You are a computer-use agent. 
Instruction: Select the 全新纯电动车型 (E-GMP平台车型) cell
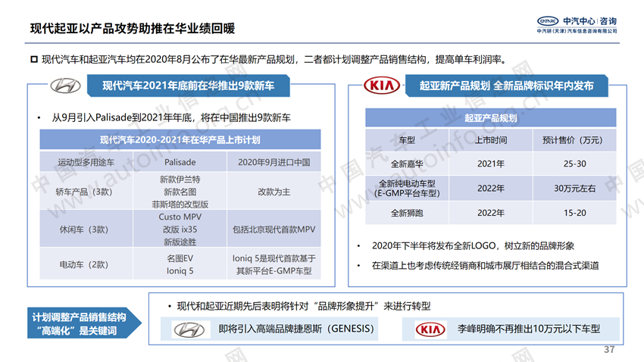pyautogui.click(x=407, y=189)
